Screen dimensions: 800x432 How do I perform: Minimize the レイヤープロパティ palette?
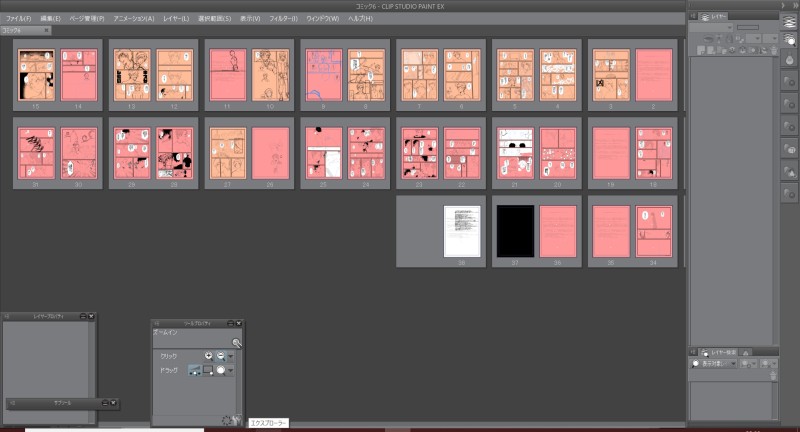click(83, 316)
